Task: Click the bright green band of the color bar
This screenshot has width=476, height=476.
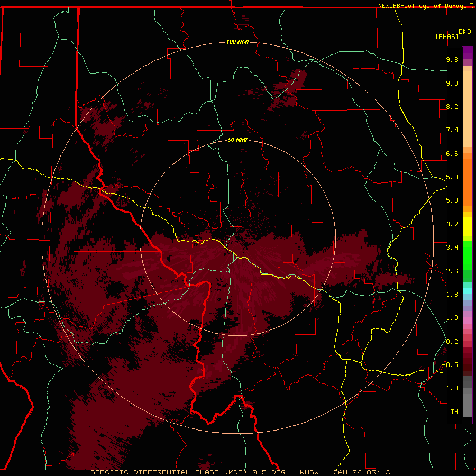Action: (x=467, y=255)
